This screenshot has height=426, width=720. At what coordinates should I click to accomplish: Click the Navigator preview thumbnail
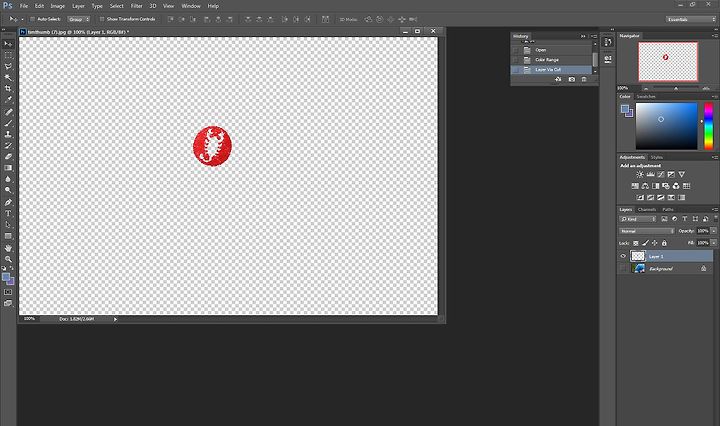668,61
